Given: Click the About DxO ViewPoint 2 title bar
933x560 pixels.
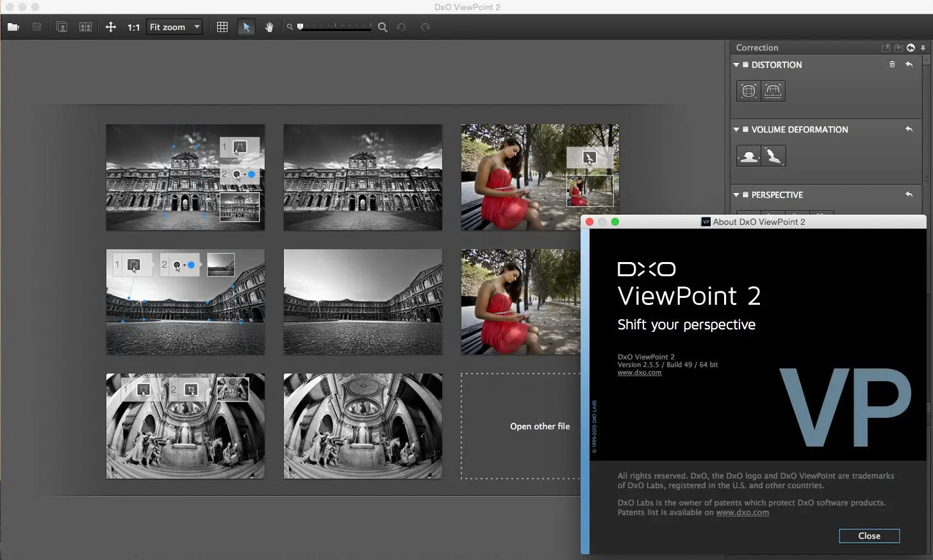Looking at the screenshot, I should coord(754,222).
